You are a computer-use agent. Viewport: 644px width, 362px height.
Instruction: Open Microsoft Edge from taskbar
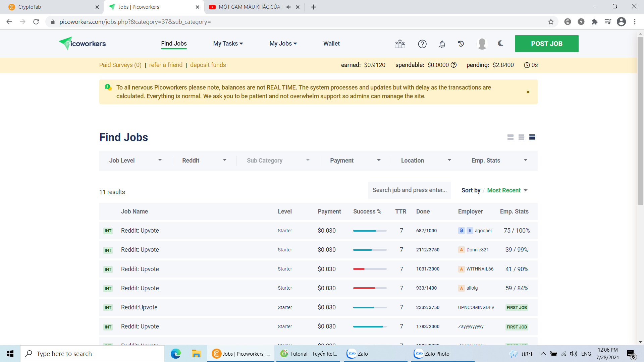tap(175, 354)
